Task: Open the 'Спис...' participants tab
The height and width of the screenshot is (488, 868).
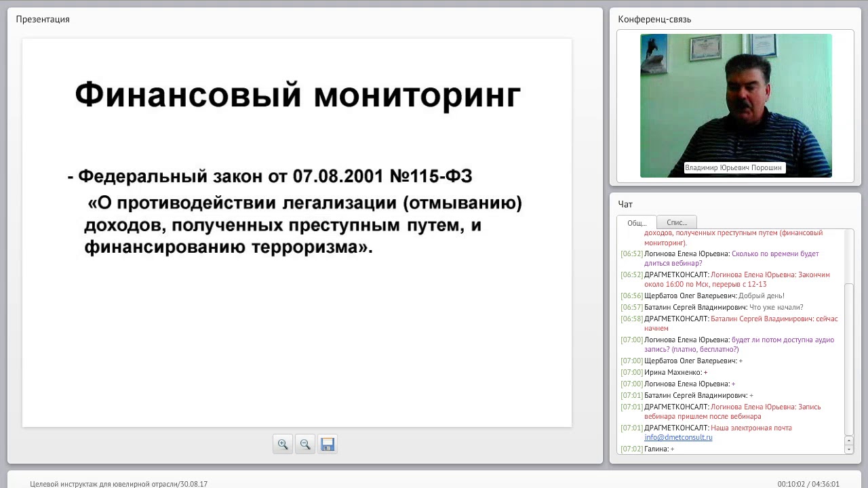Action: 677,222
